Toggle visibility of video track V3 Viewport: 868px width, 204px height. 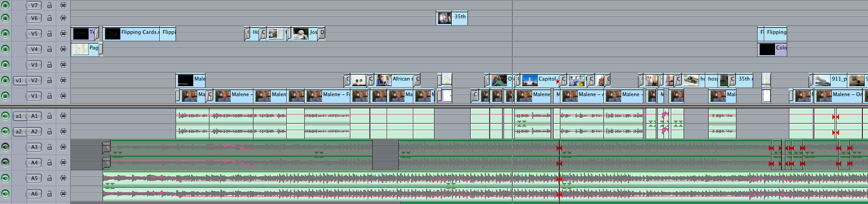tap(6, 65)
